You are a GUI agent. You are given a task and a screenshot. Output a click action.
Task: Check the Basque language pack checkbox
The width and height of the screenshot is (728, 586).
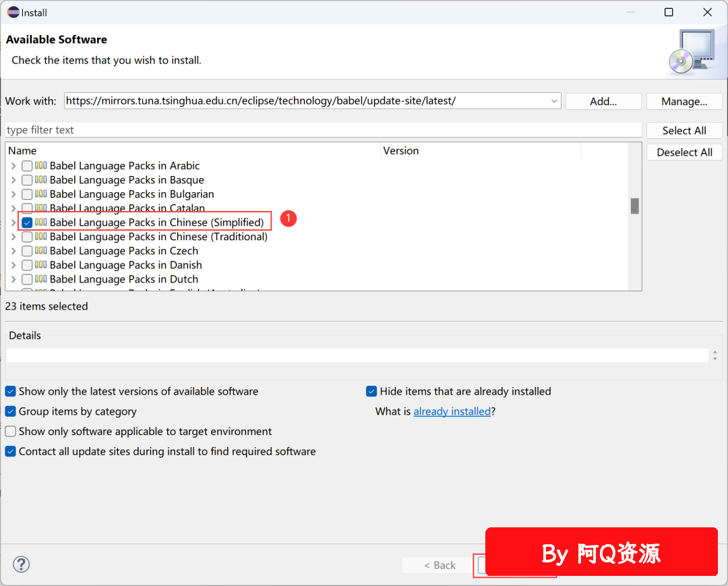click(x=27, y=179)
